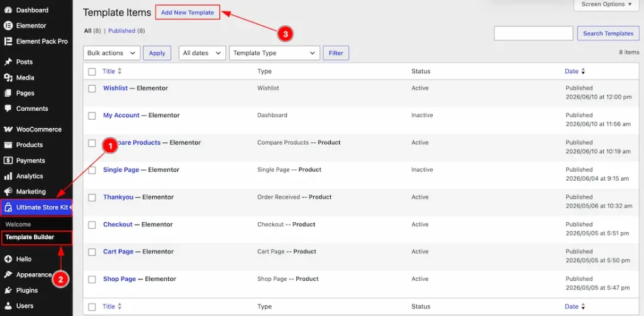
Task: Click the Users person icon
Action: (x=8, y=306)
